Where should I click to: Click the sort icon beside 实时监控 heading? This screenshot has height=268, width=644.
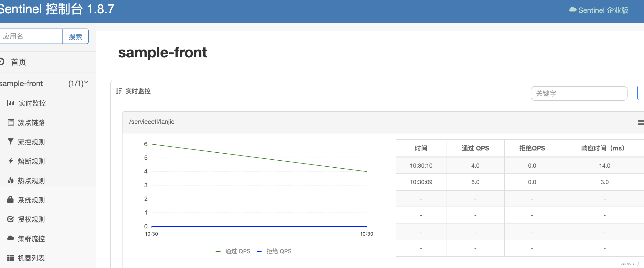click(119, 91)
